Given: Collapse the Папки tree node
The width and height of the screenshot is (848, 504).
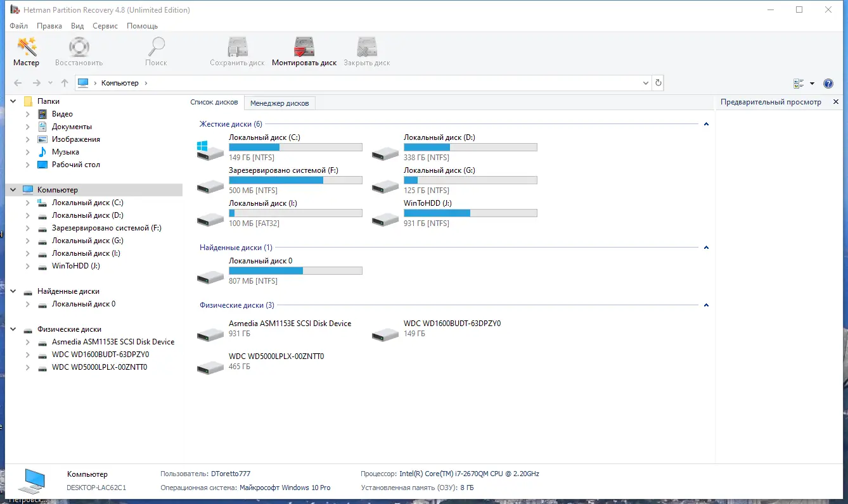Looking at the screenshot, I should 13,101.
